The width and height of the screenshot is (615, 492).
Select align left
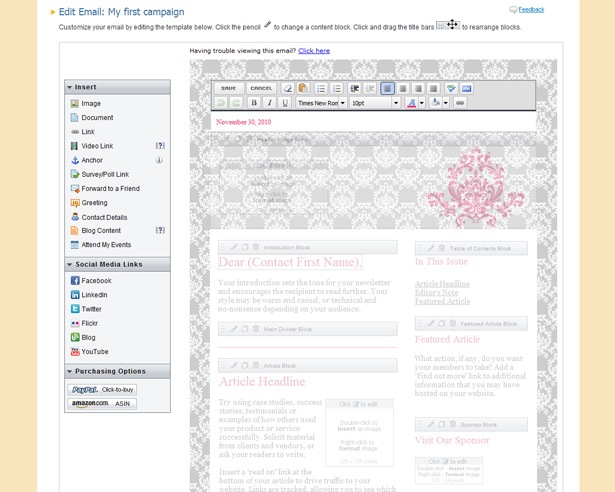click(x=387, y=89)
